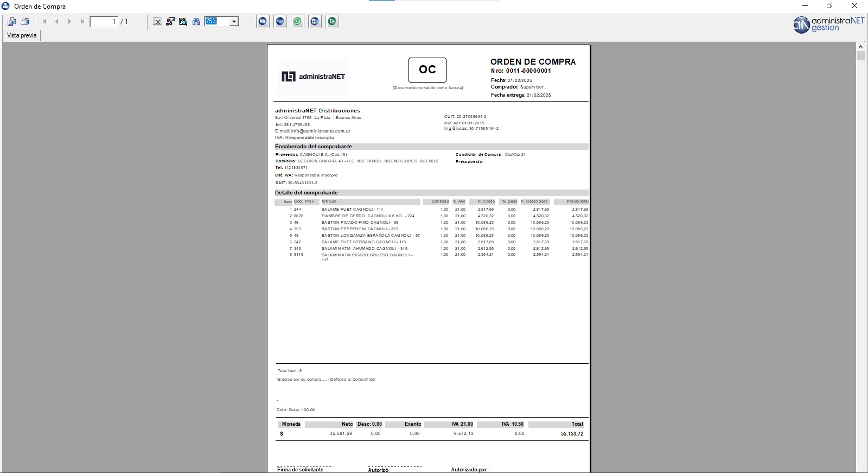Click the Total Item : 8 line

[290, 371]
